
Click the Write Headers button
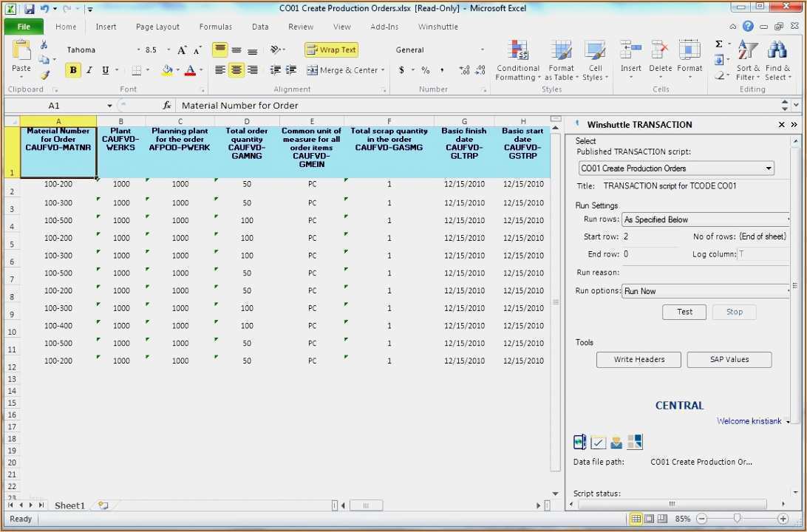tap(638, 360)
